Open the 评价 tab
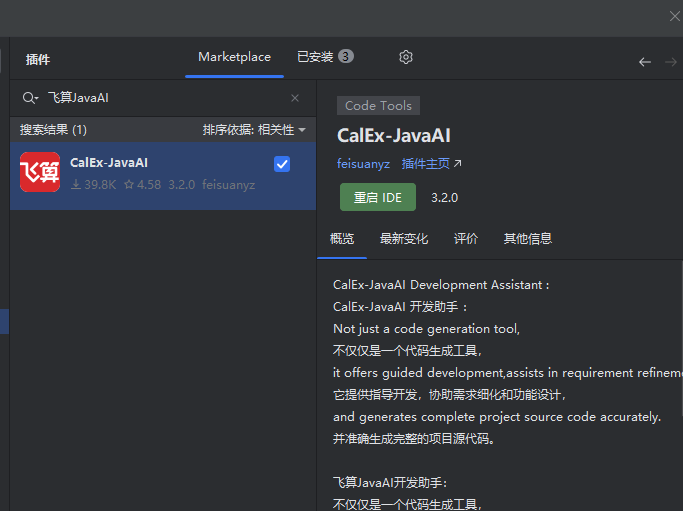Viewport: 683px width, 511px height. click(x=466, y=239)
